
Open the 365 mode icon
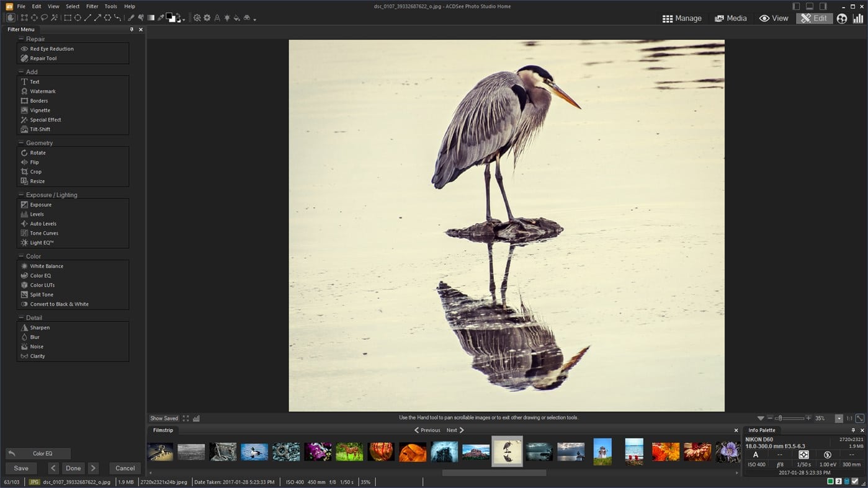841,19
